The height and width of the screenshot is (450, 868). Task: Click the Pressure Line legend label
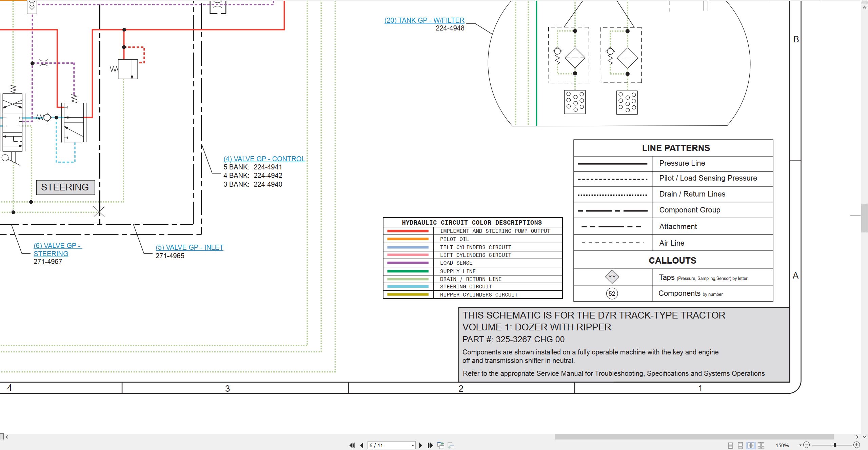(682, 163)
